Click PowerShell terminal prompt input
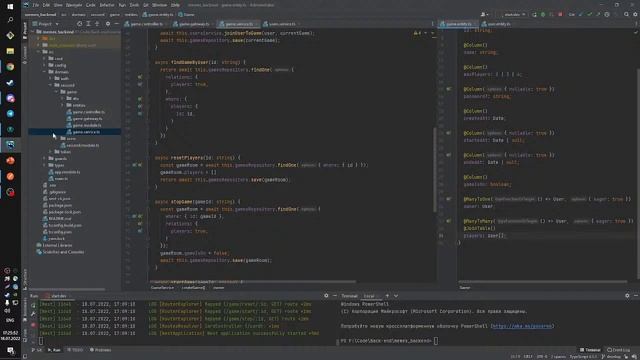 coord(436,341)
